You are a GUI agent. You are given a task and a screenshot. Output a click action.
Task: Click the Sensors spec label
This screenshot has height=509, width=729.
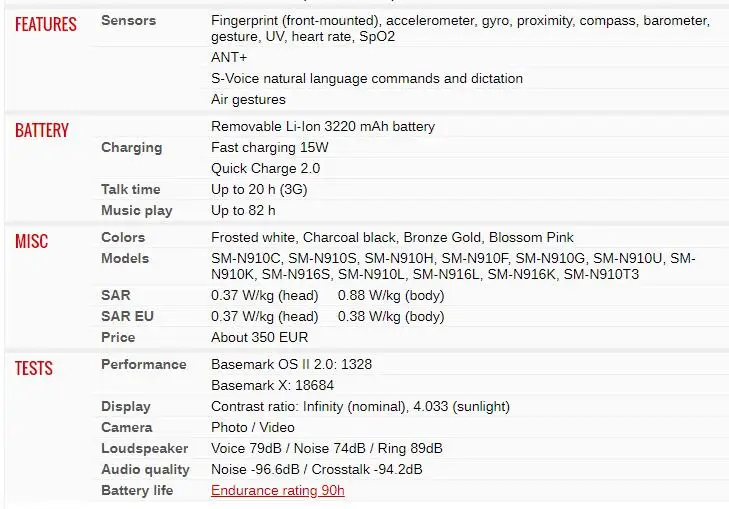pyautogui.click(x=130, y=20)
